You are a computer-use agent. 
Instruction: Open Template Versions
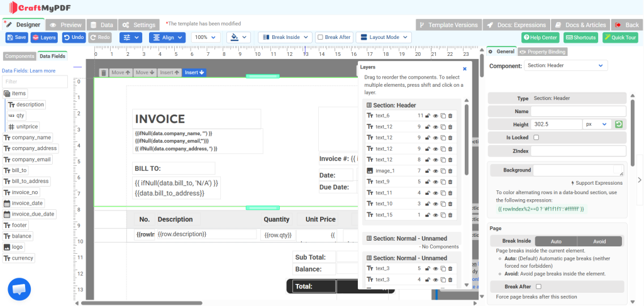click(x=448, y=25)
